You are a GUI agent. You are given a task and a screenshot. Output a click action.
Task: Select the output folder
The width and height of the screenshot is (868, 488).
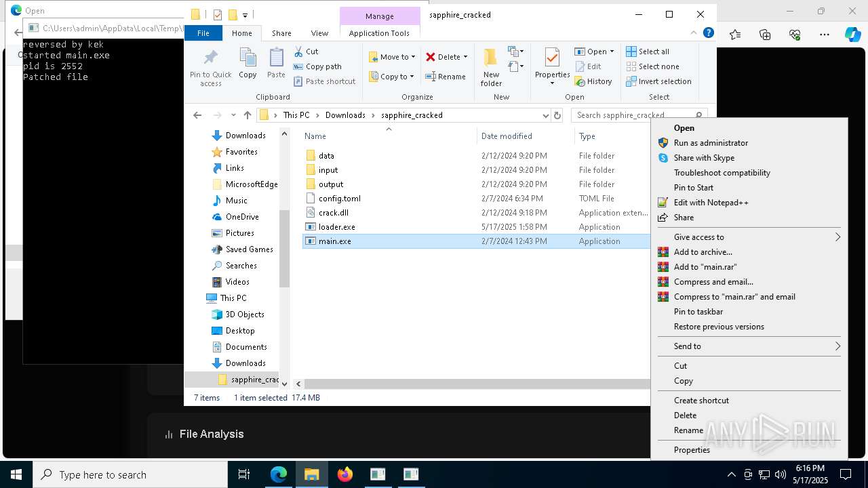(331, 184)
